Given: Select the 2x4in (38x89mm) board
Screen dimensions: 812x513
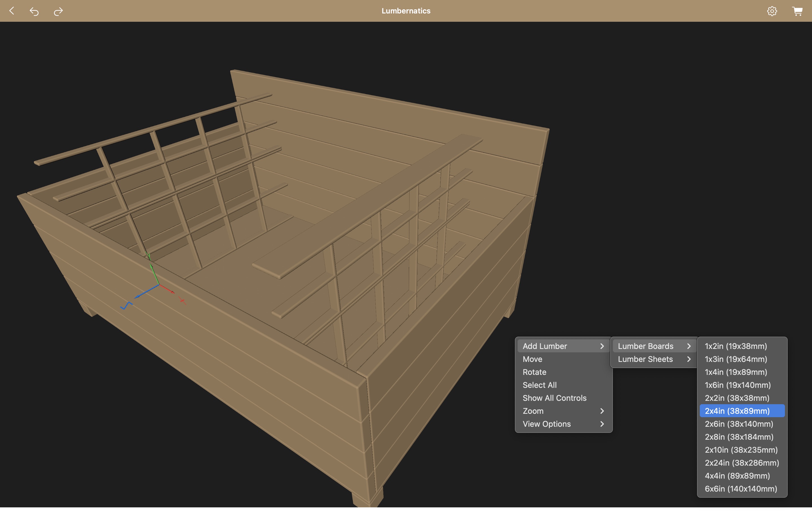Looking at the screenshot, I should click(737, 411).
